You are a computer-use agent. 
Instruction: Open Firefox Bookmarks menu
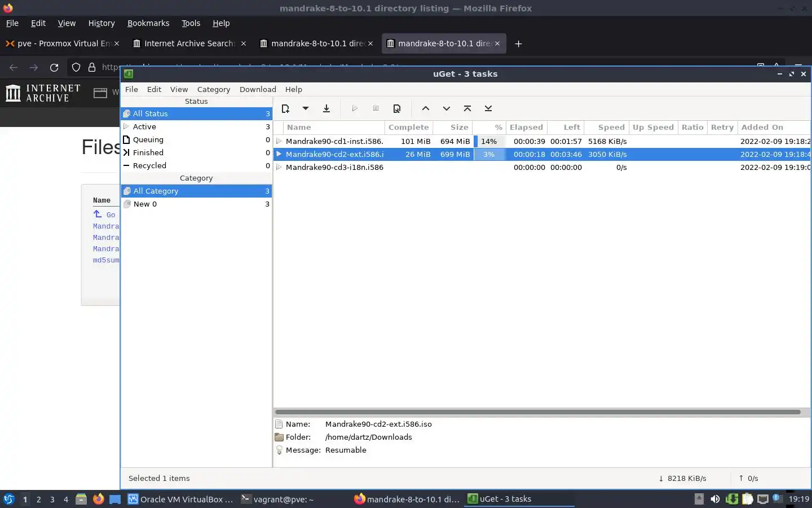[148, 23]
